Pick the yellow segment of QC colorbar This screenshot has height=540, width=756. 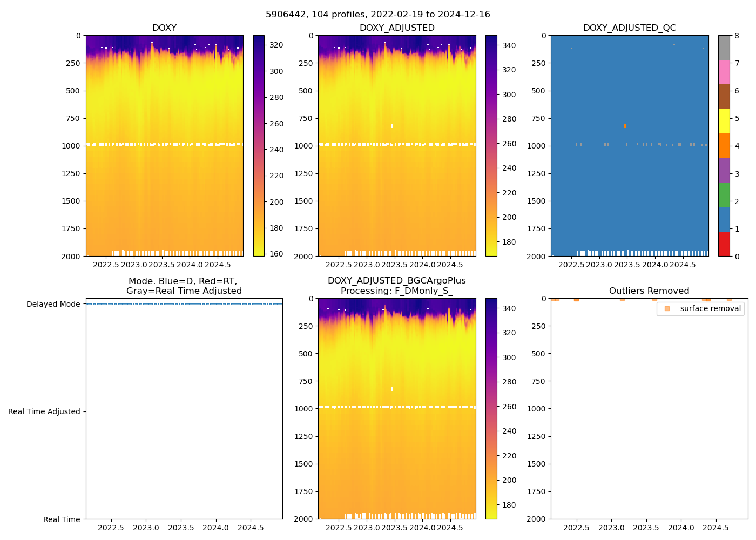724,122
